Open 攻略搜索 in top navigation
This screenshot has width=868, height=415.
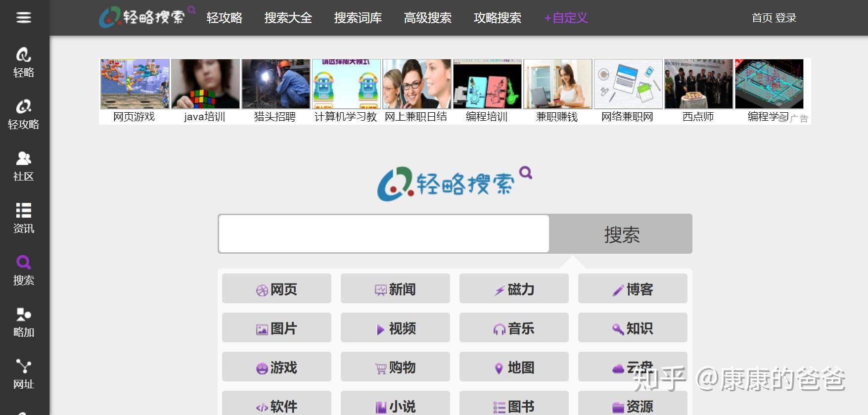click(498, 18)
